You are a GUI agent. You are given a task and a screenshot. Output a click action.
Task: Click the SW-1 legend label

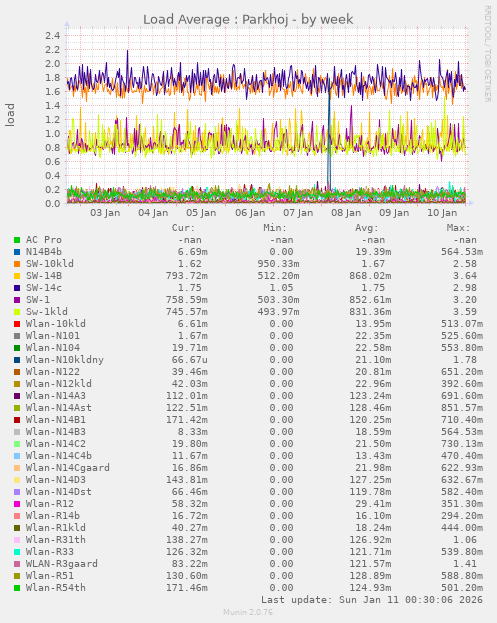(38, 300)
